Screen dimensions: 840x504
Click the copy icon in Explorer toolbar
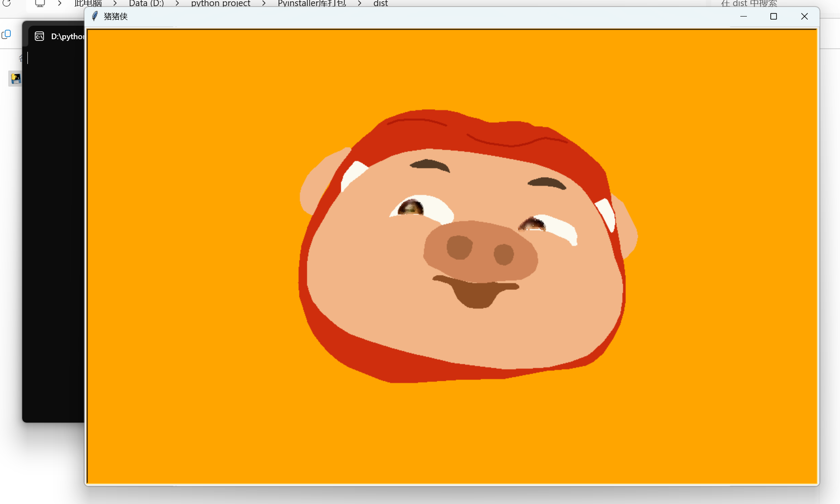7,34
